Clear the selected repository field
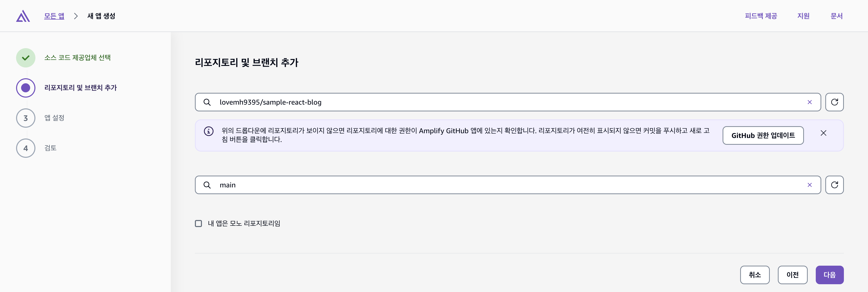 [809, 102]
